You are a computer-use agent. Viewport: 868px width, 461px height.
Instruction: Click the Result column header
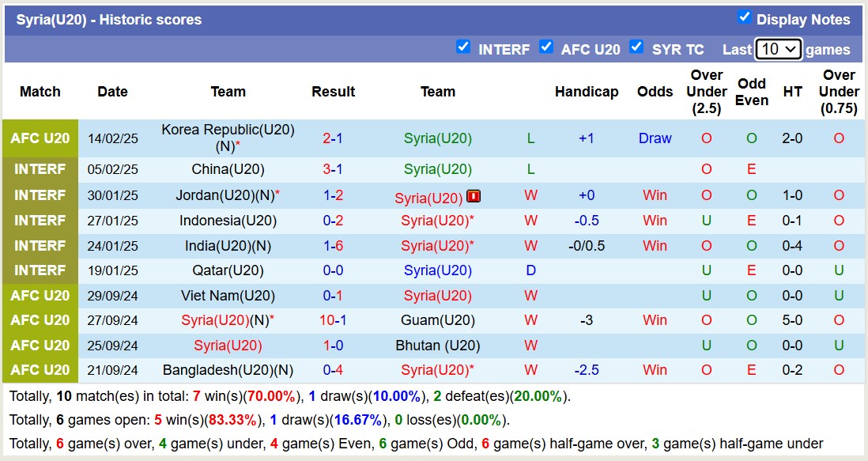tap(333, 92)
